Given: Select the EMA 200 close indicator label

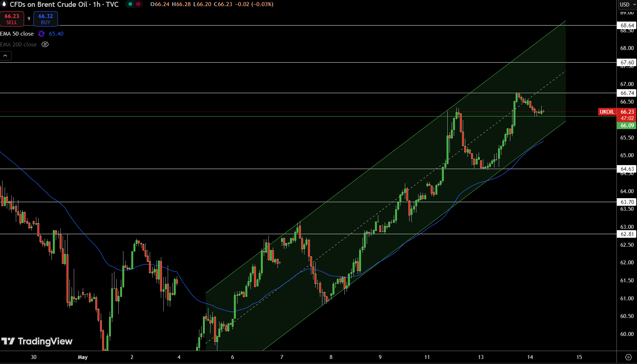Looking at the screenshot, I should (x=18, y=45).
